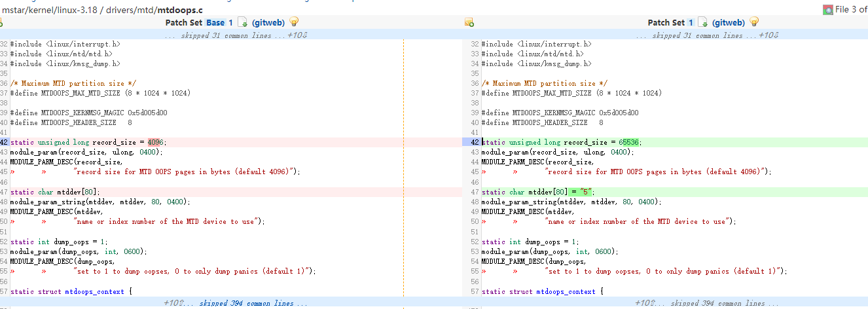Viewport: 868px width, 309px height.
Task: Toggle blame lightbulb in the right pane
Action: click(754, 22)
